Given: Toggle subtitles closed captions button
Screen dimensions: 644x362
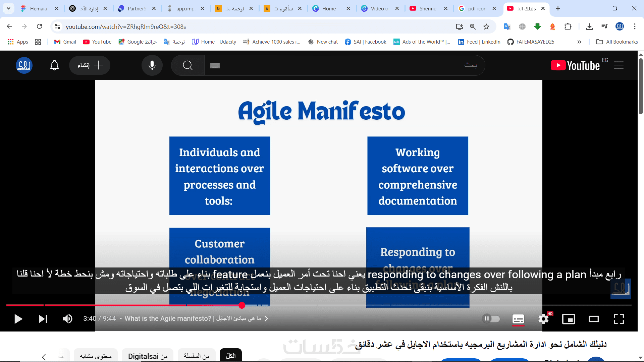Looking at the screenshot, I should 518,319.
